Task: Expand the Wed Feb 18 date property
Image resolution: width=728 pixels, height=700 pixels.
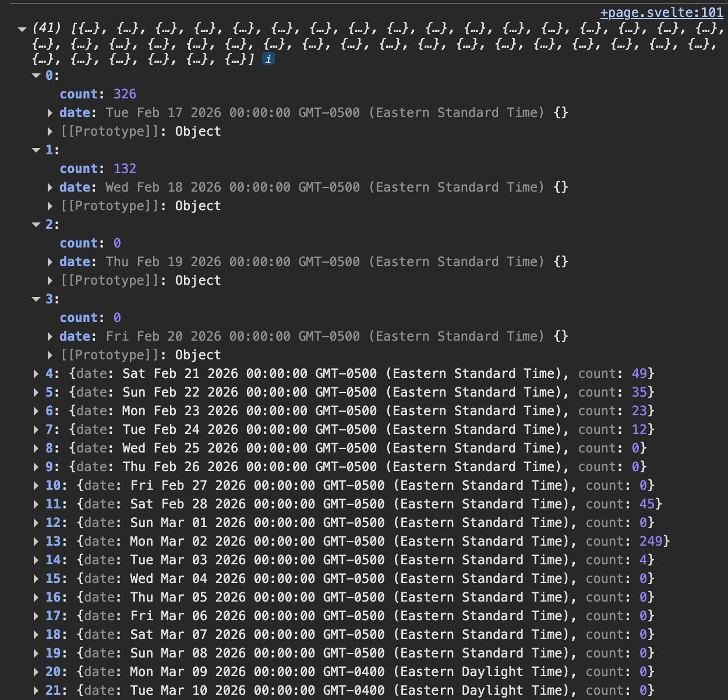Action: pyautogui.click(x=50, y=188)
